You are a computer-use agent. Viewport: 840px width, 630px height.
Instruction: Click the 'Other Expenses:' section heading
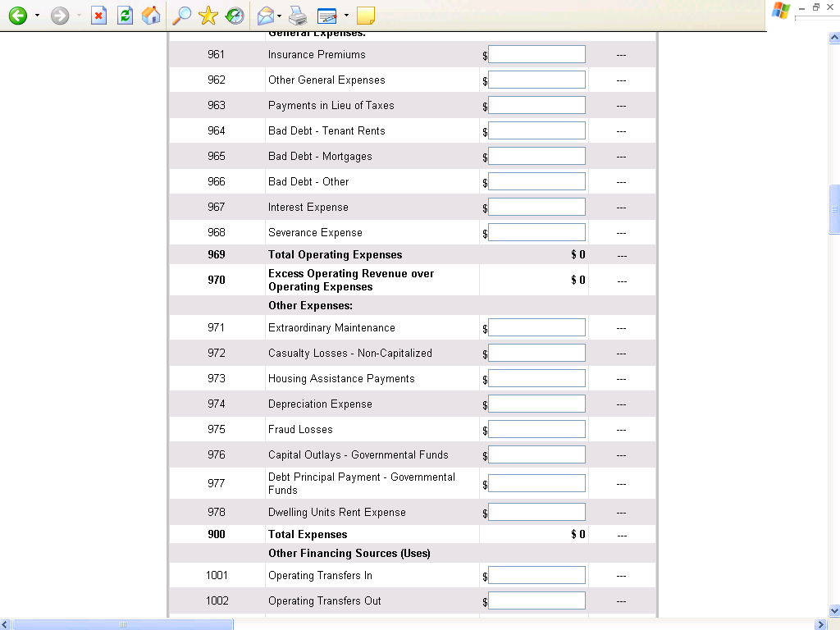[x=310, y=305]
